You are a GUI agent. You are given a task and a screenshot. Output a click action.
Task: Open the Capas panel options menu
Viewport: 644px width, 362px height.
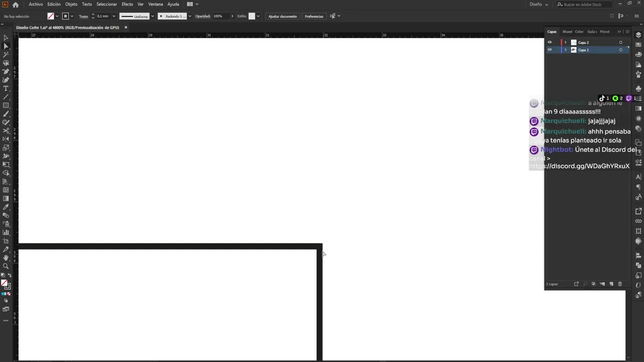click(x=627, y=32)
